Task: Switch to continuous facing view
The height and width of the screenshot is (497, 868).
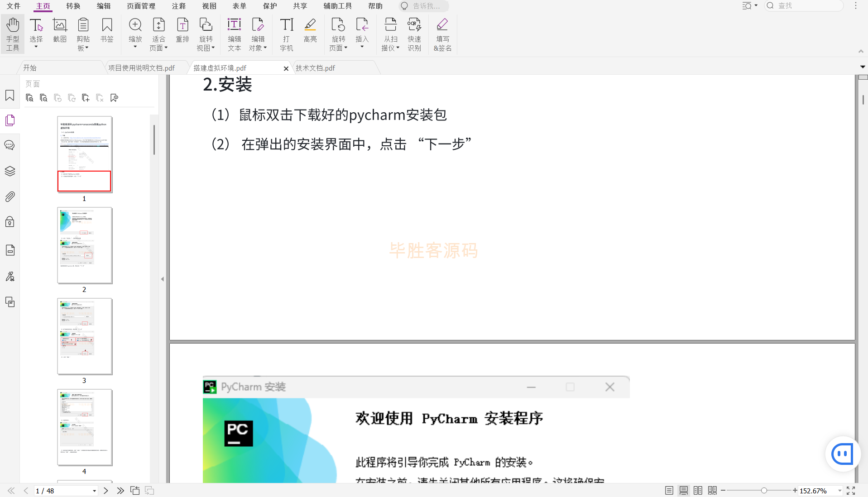Action: click(x=713, y=491)
